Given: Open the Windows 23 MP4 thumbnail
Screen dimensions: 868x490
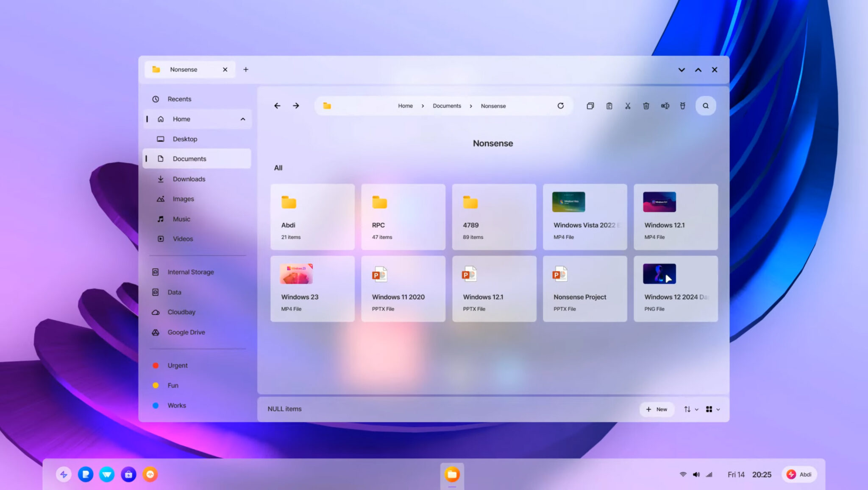Looking at the screenshot, I should click(x=297, y=273).
